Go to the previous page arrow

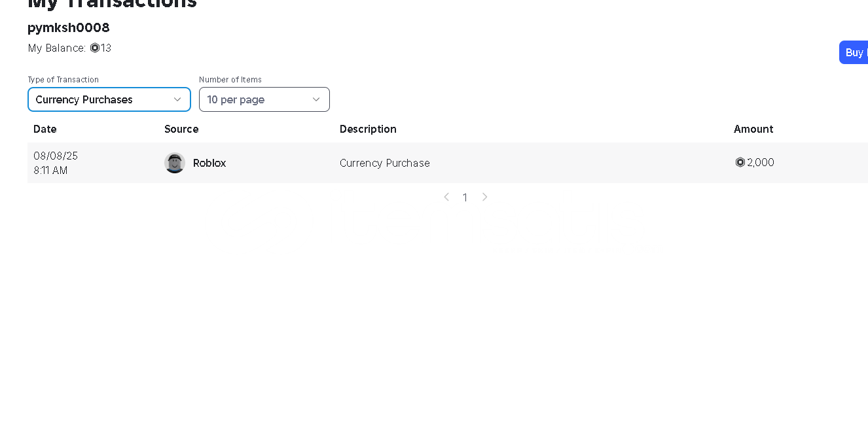pyautogui.click(x=446, y=197)
